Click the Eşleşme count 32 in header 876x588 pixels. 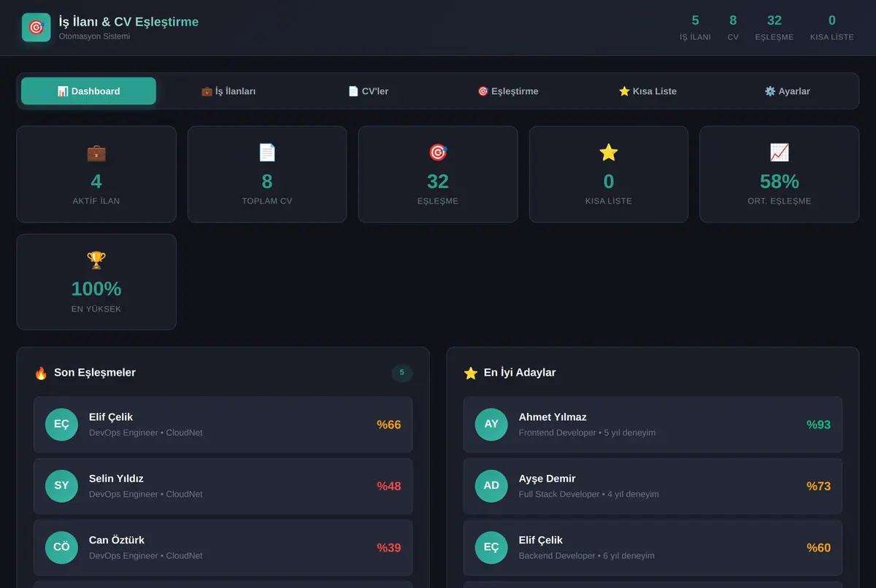pyautogui.click(x=775, y=20)
